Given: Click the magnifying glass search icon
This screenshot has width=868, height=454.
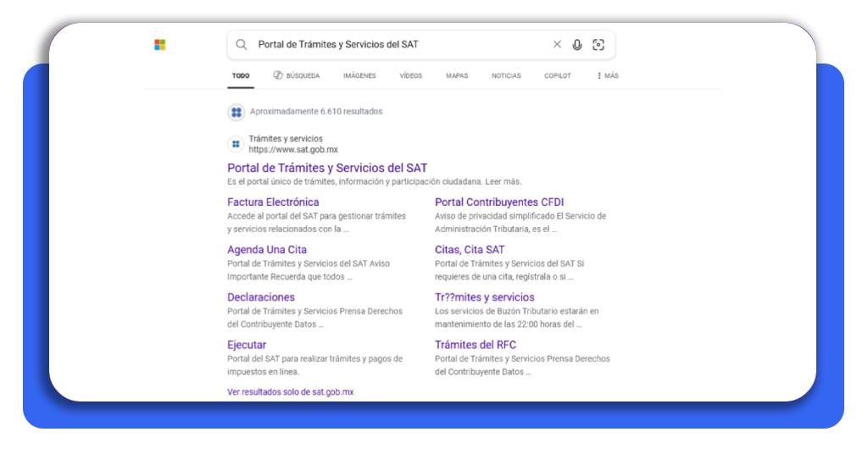Looking at the screenshot, I should coord(242,44).
